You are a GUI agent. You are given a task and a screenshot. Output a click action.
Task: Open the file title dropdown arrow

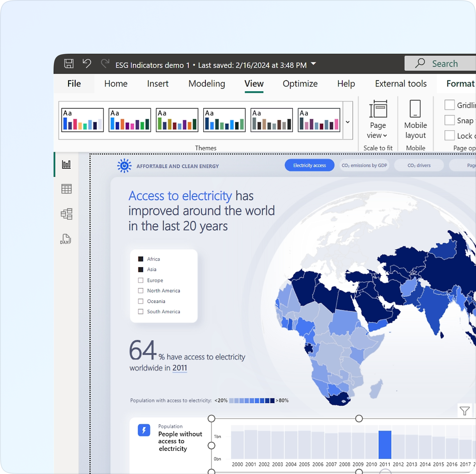tap(314, 64)
